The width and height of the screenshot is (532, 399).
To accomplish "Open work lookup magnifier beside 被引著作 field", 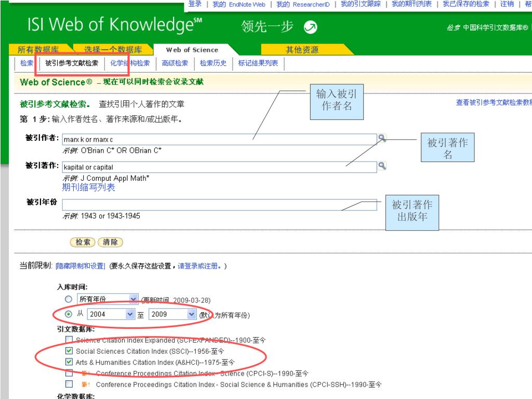I will pos(382,166).
